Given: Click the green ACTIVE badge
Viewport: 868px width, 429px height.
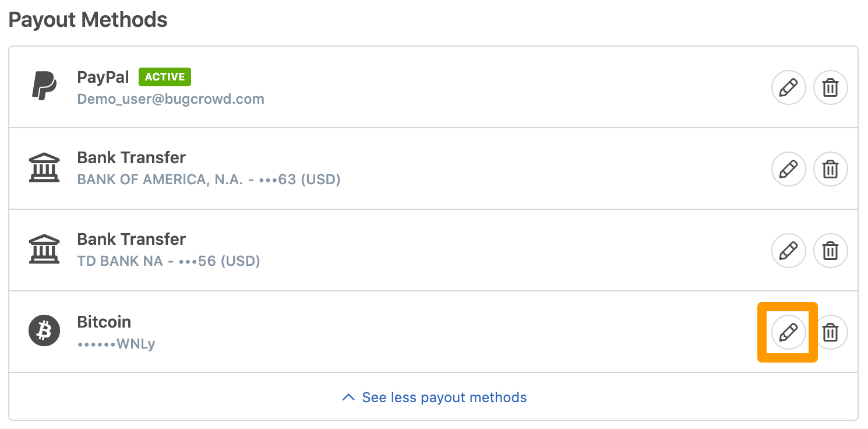Looking at the screenshot, I should click(165, 77).
